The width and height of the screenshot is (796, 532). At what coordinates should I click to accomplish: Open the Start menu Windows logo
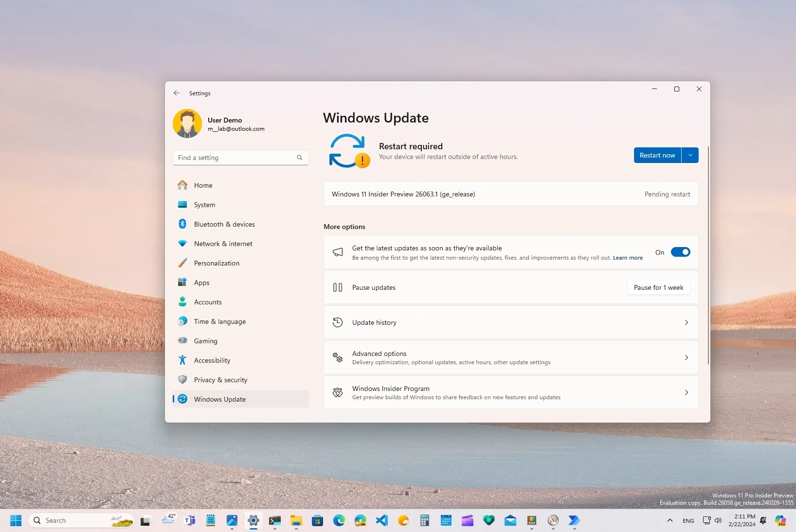pyautogui.click(x=16, y=521)
